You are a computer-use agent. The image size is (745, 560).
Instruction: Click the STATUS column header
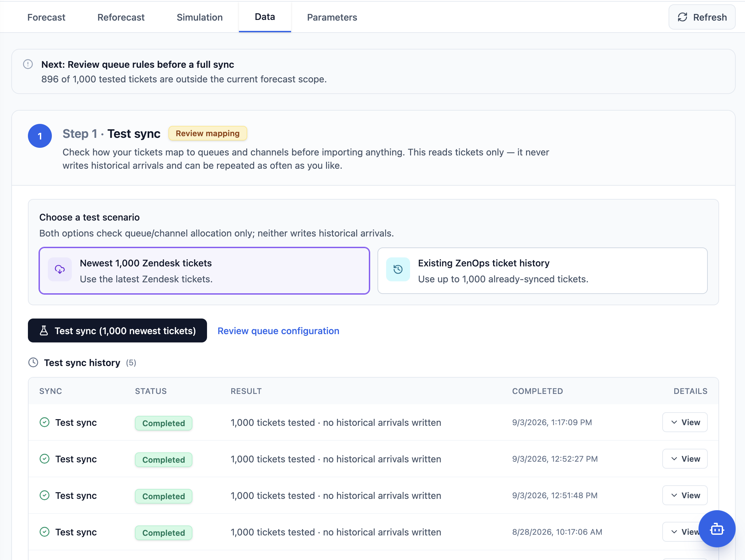[151, 391]
